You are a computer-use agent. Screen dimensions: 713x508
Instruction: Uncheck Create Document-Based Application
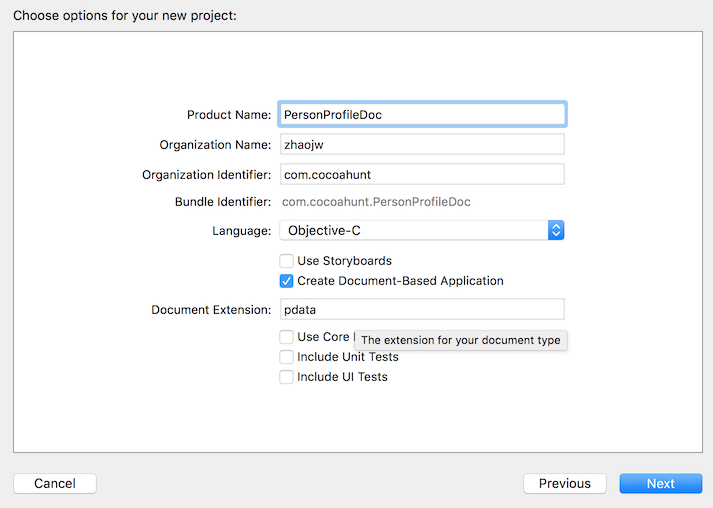click(x=287, y=281)
